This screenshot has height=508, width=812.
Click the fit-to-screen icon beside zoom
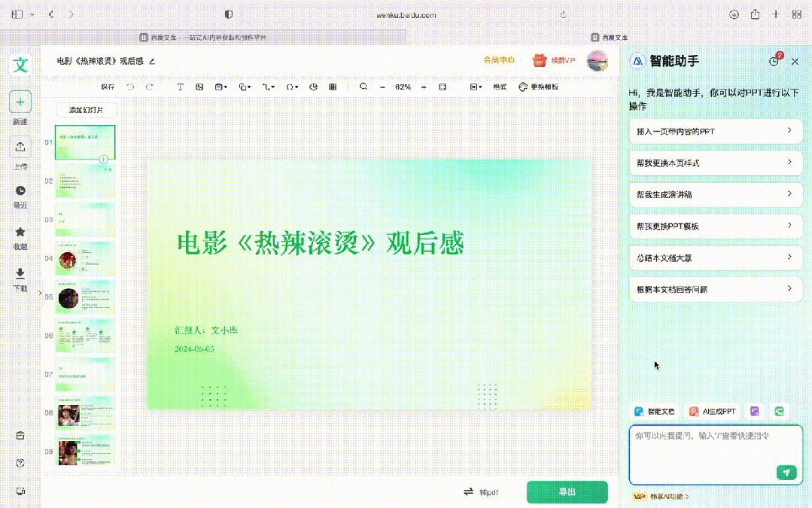[442, 87]
